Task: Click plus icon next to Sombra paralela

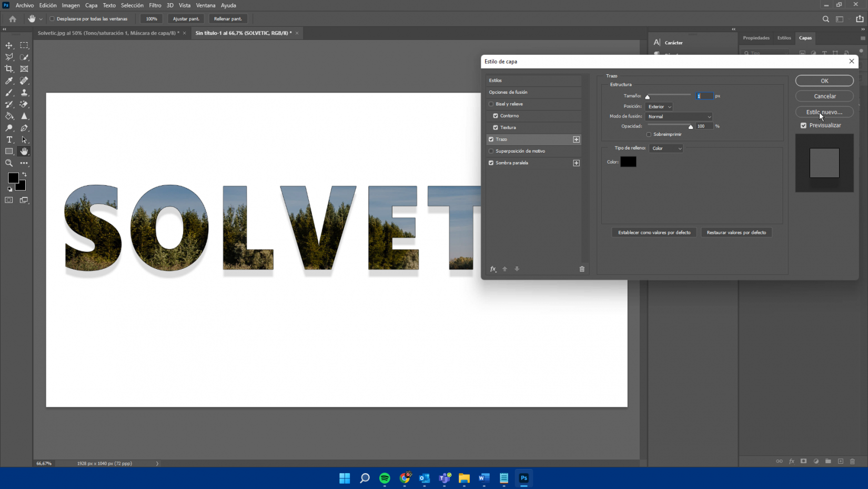Action: pos(576,163)
